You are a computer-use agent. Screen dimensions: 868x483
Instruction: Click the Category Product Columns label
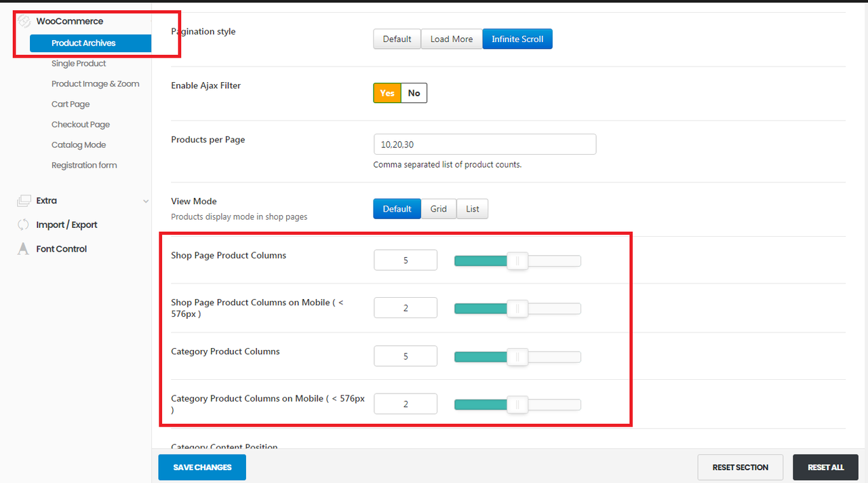click(x=225, y=351)
